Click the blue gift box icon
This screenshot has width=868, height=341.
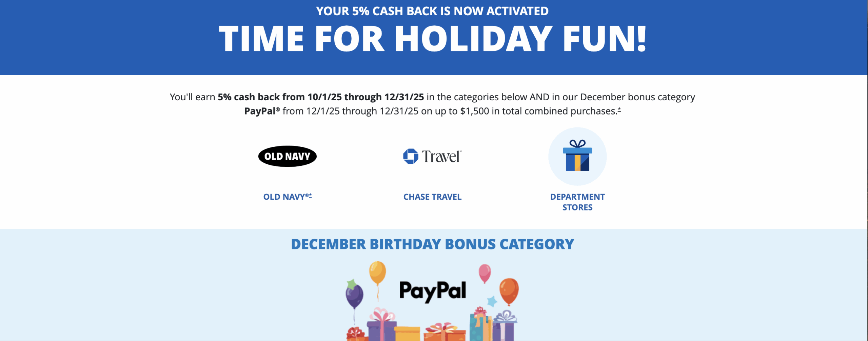[577, 156]
